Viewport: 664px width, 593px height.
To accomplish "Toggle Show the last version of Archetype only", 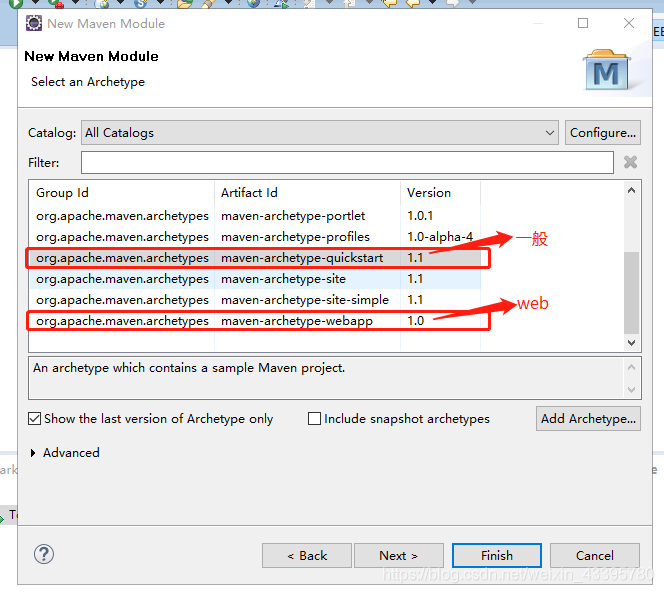I will [34, 419].
